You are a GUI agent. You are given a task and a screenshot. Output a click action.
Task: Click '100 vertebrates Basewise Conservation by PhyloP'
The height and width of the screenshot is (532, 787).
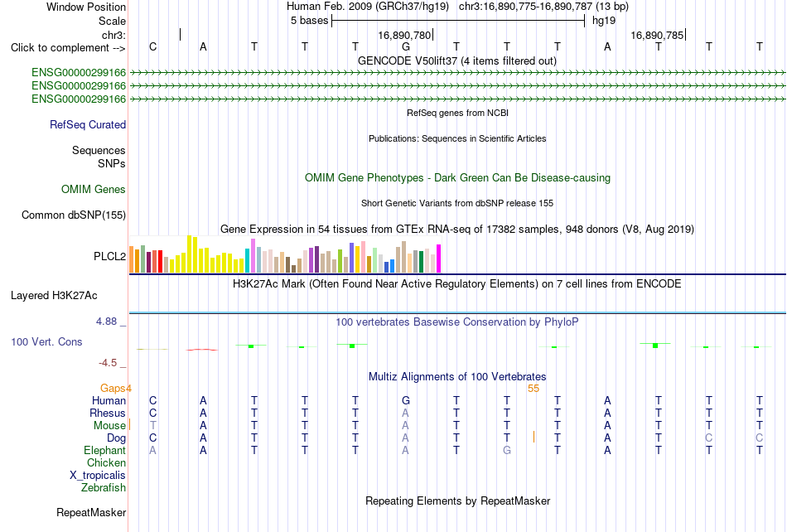(x=457, y=322)
